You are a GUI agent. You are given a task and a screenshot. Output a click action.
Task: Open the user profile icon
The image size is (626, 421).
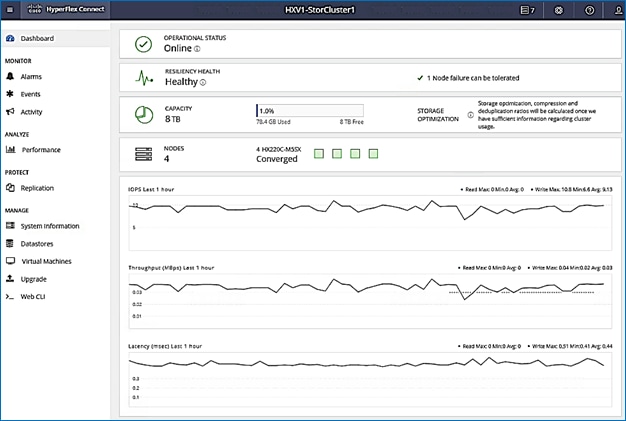tap(619, 10)
